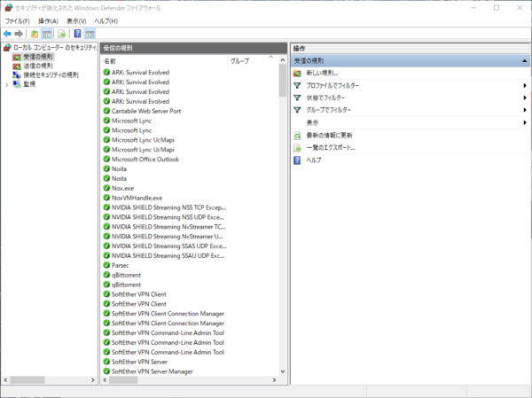Expand 表示 submenu arrow in actions pane
The width and height of the screenshot is (532, 398).
coord(525,122)
